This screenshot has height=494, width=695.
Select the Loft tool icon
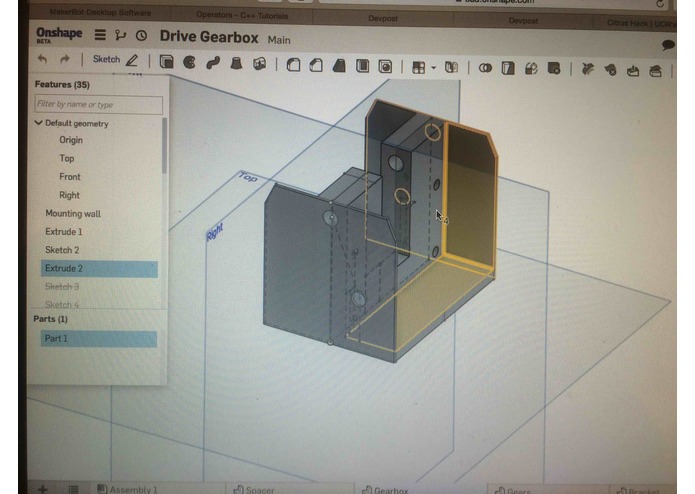(236, 63)
